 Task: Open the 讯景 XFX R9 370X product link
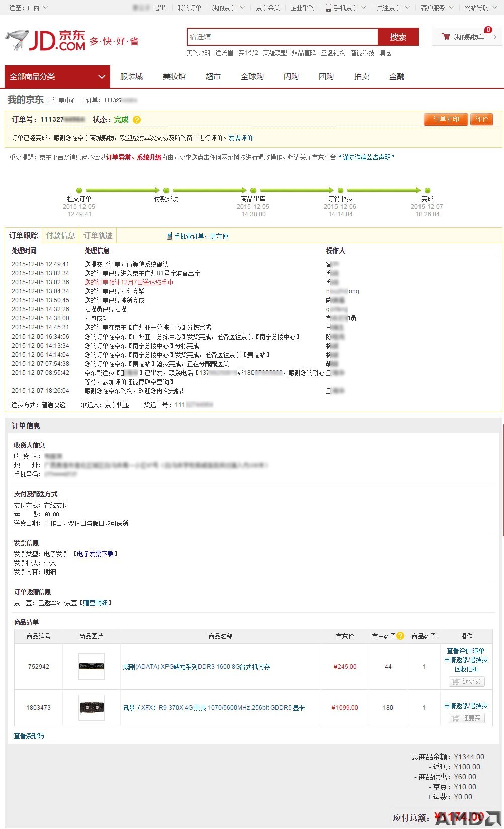[x=214, y=708]
